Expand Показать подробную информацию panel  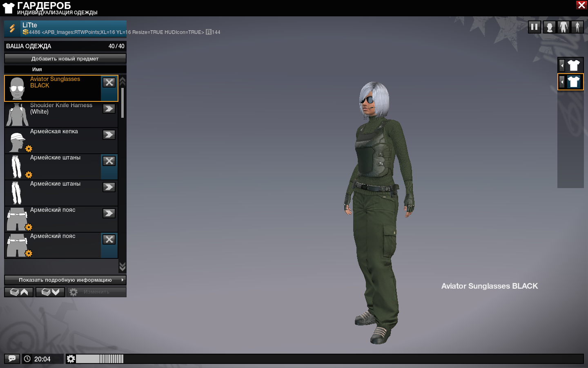[65, 280]
